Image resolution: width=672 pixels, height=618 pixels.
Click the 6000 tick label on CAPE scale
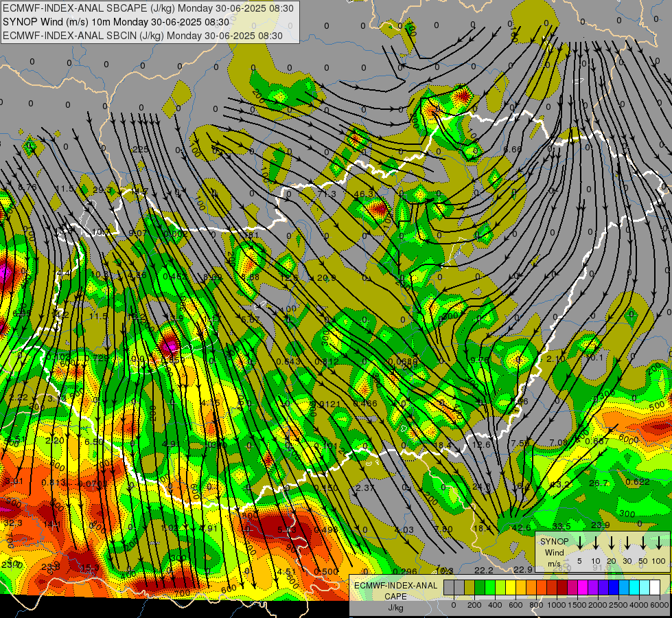(x=659, y=605)
